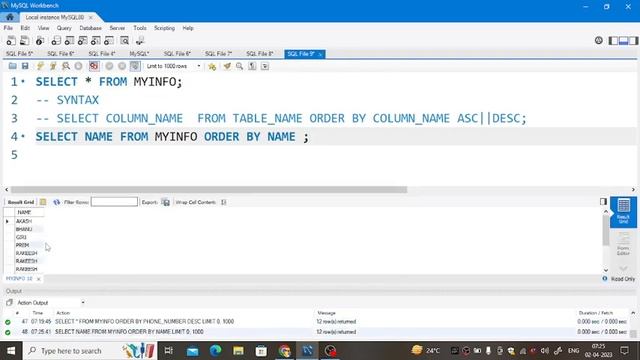The height and width of the screenshot is (360, 640).
Task: Click the editor horizontal scrollbar
Action: point(209,190)
